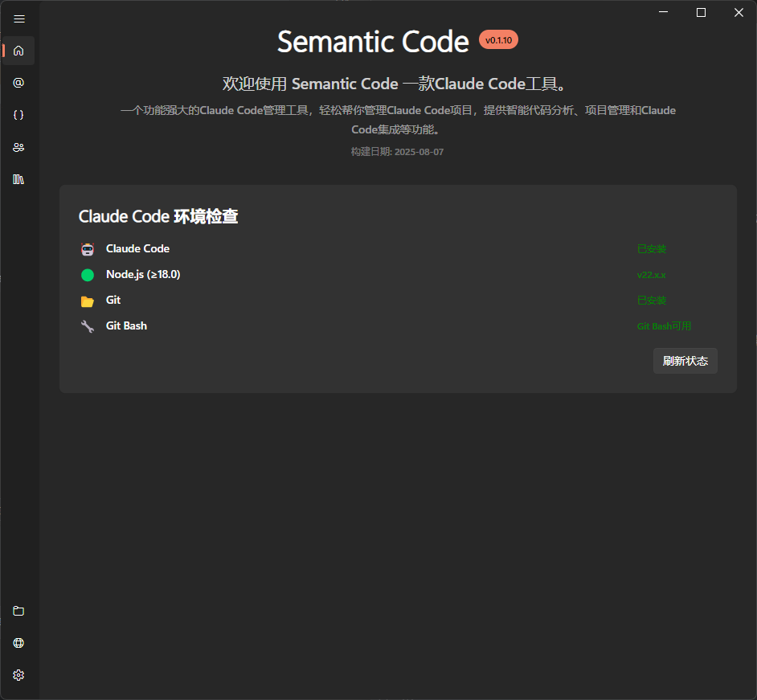Screen dimensions: 757x700
Task: Go to the Home page icon
Action: [x=18, y=51]
